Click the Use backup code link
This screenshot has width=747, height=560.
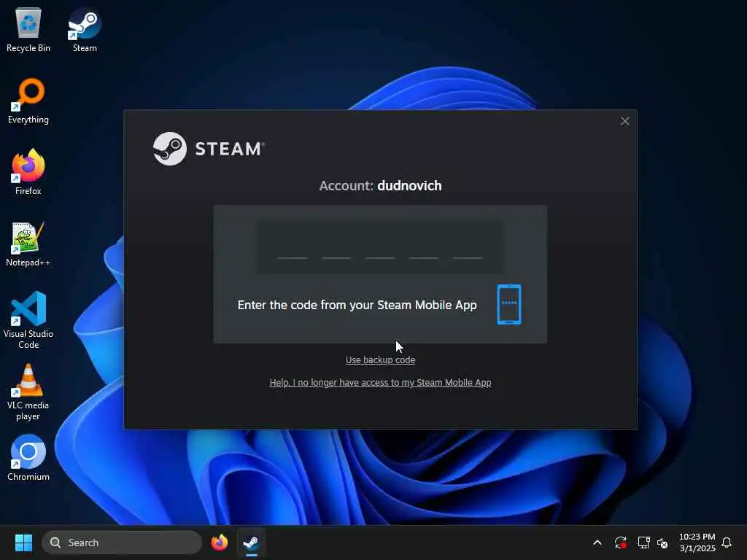point(380,360)
